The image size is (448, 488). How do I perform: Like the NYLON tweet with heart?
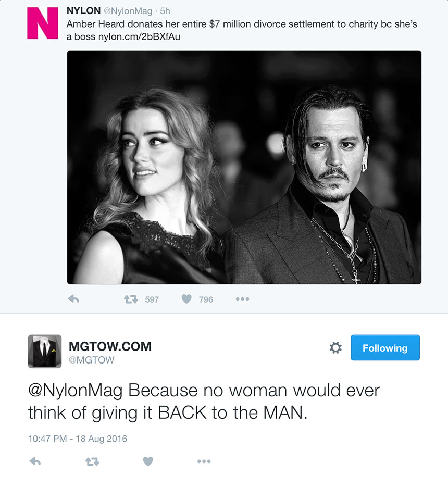click(x=186, y=299)
